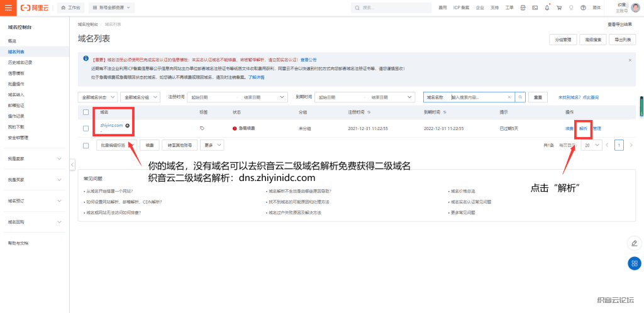Open the ICP 备案 menu
The height and width of the screenshot is (313, 644).
click(461, 8)
